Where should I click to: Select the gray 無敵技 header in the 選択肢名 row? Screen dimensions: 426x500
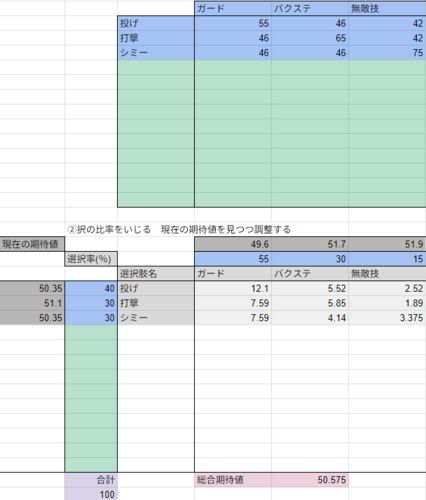[387, 274]
